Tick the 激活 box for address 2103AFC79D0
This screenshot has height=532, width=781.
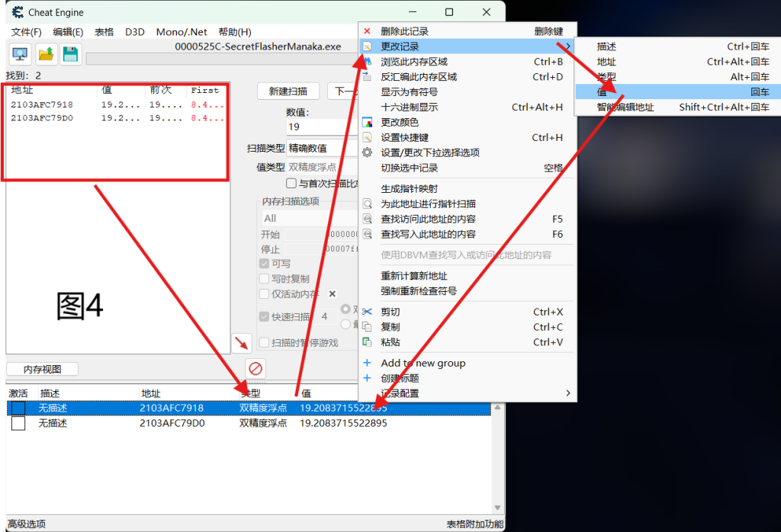point(18,423)
